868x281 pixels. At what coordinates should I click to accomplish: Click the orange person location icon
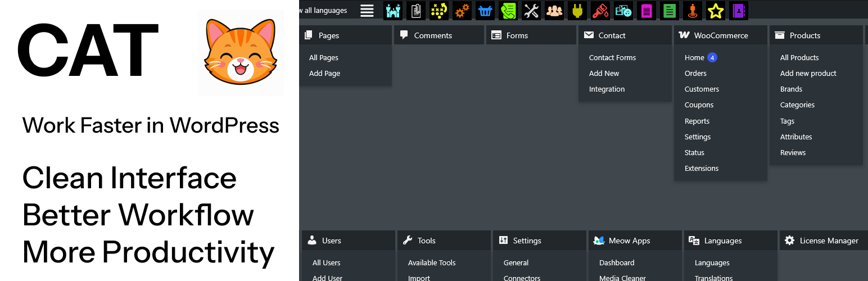pos(693,10)
